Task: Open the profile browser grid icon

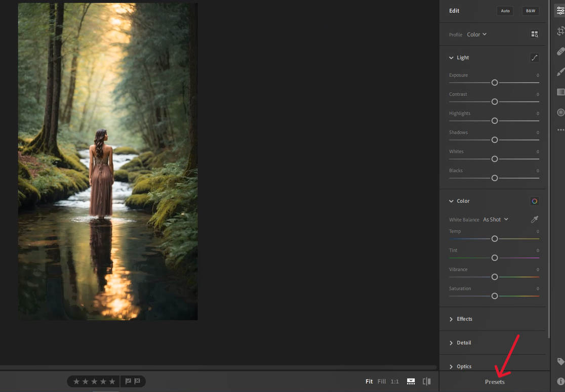Action: (x=535, y=34)
